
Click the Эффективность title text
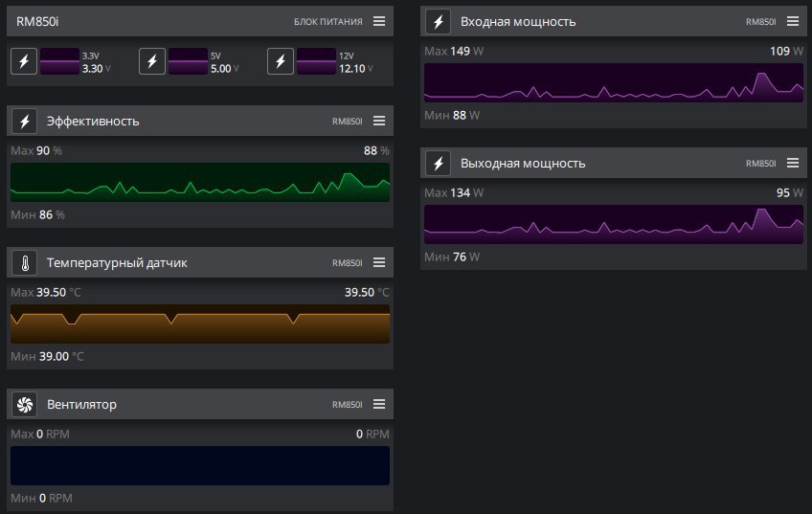[x=93, y=122]
